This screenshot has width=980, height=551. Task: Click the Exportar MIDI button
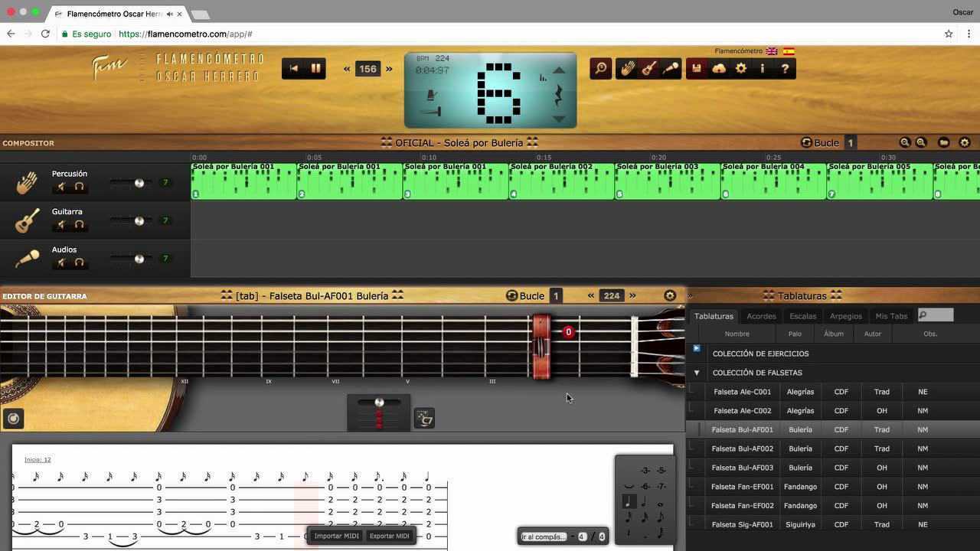[x=389, y=536]
